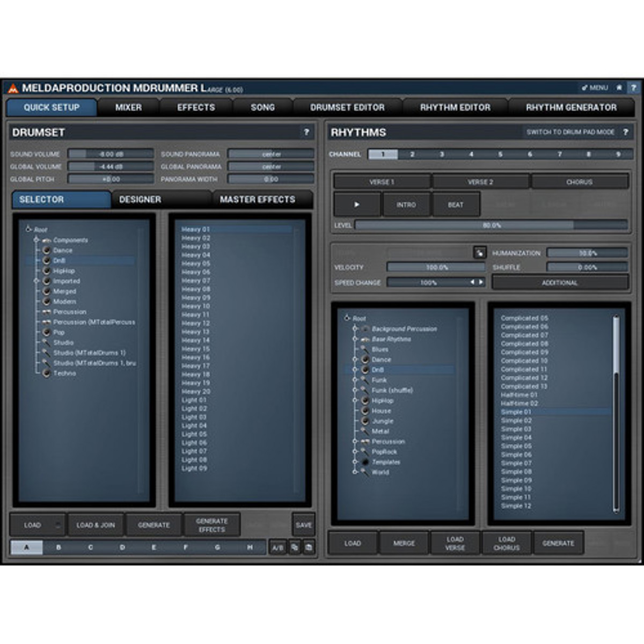Click the Load Verse button
The width and height of the screenshot is (644, 644).
pyautogui.click(x=455, y=543)
